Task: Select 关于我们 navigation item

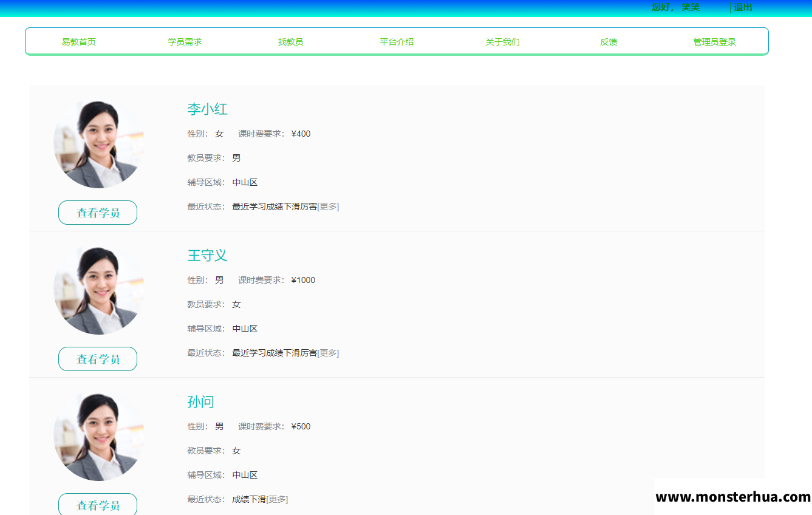Action: [503, 42]
